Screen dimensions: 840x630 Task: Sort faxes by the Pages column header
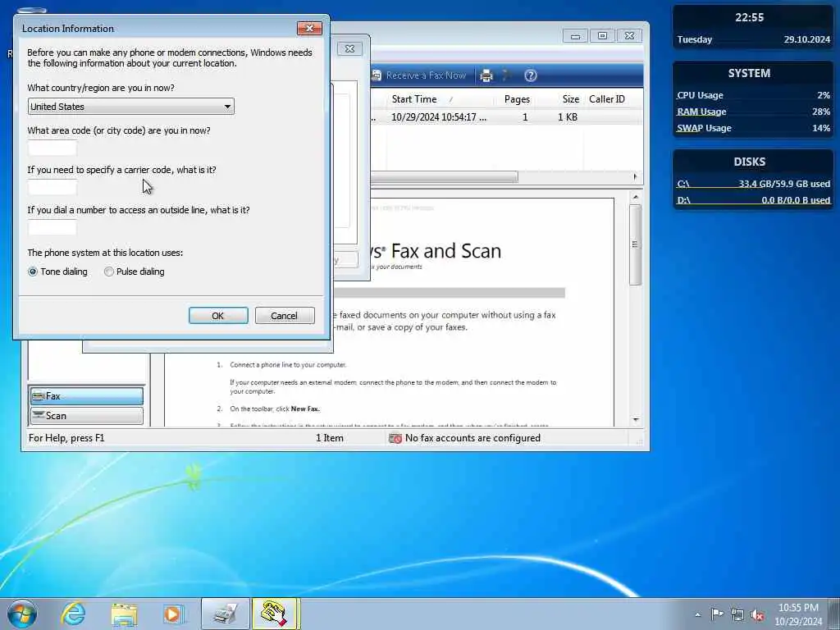point(517,99)
